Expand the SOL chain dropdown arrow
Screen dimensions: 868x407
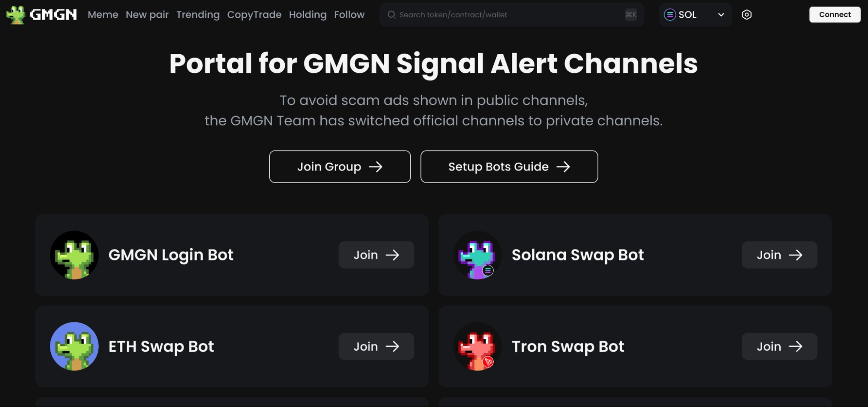click(x=721, y=15)
